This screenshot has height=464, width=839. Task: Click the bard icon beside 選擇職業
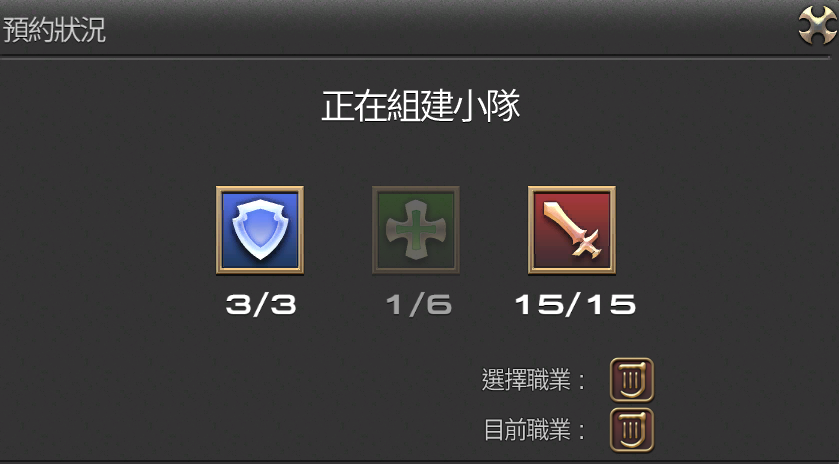pyautogui.click(x=632, y=380)
